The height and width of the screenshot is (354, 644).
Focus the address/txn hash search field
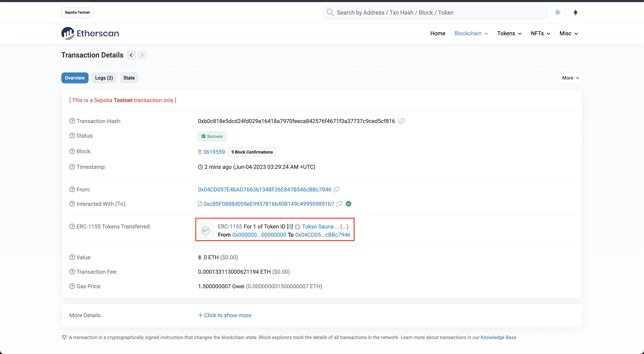[435, 12]
